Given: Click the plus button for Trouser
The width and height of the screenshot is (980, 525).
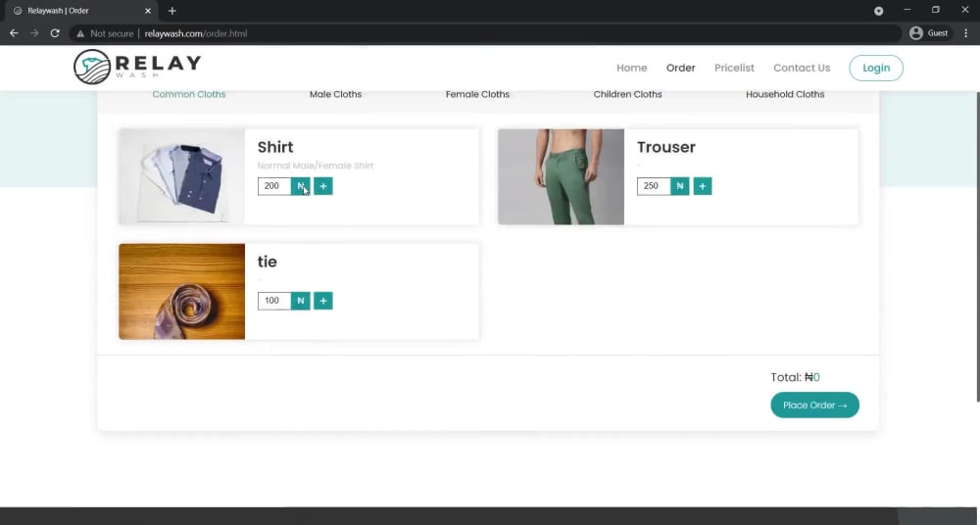Looking at the screenshot, I should [703, 186].
